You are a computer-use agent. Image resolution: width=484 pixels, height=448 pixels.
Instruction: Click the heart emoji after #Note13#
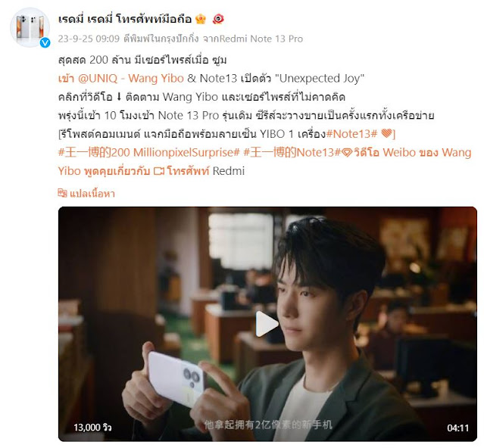(386, 134)
